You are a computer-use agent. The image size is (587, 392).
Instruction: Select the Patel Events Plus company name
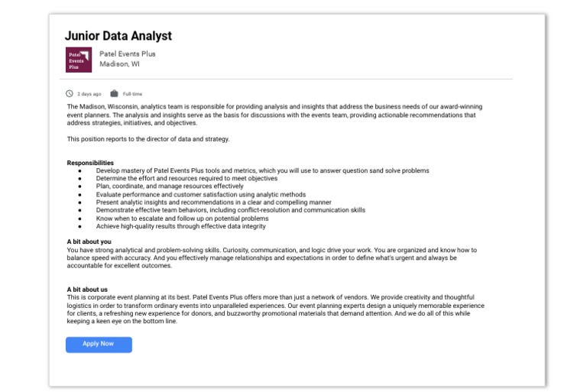coord(127,54)
